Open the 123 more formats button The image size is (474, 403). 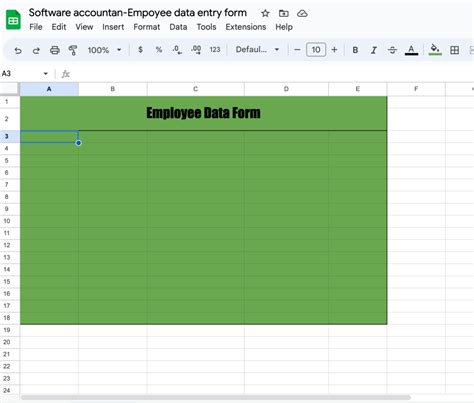click(215, 50)
